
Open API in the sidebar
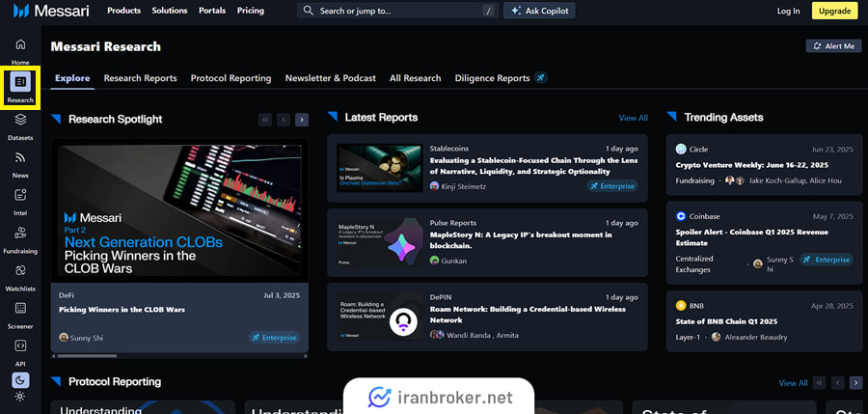[20, 352]
